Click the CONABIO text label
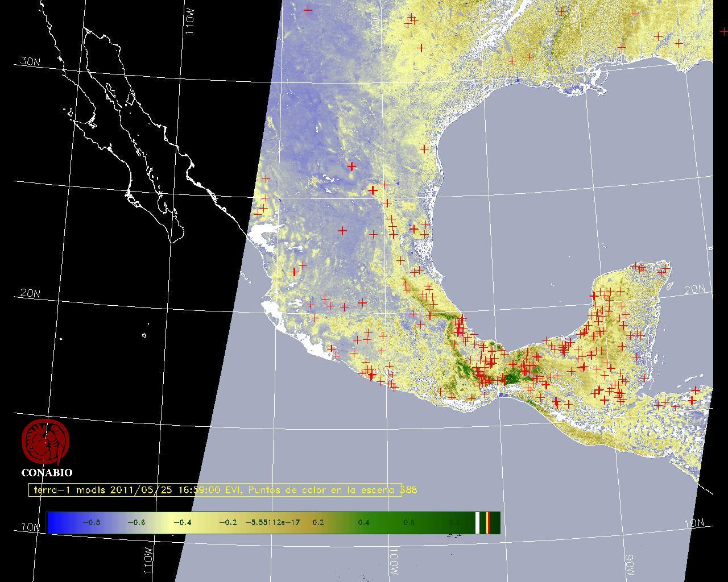This screenshot has height=582, width=728. click(x=47, y=472)
